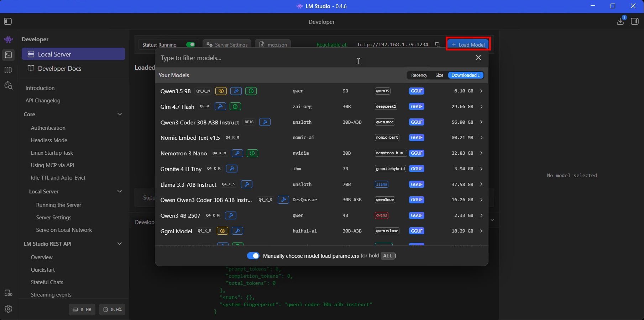Open the My Models library icon in sidebar
Screen dimensions: 644x320
point(8,70)
